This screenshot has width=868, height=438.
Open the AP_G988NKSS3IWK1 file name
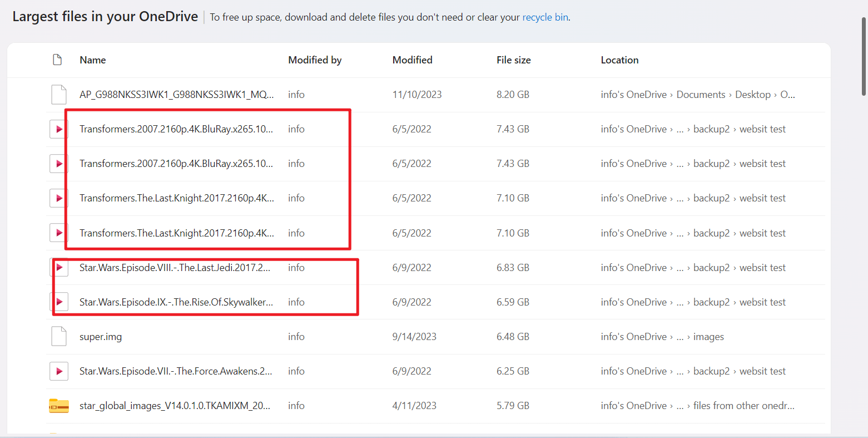click(177, 95)
